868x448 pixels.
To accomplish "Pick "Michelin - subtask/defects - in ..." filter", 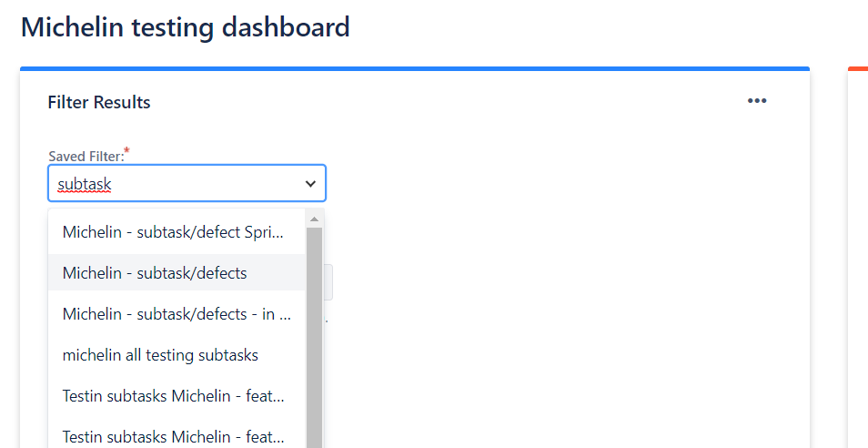I will pyautogui.click(x=177, y=314).
